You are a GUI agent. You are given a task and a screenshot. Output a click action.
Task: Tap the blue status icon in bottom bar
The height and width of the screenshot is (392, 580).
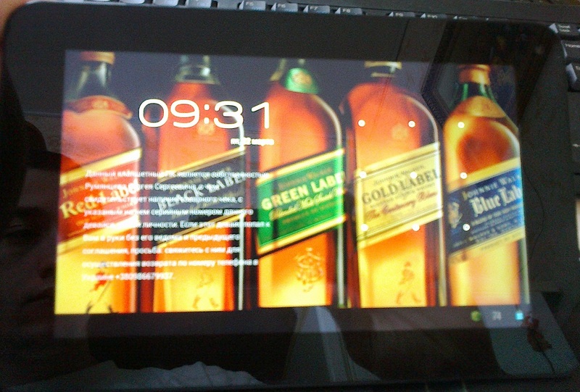click(520, 315)
